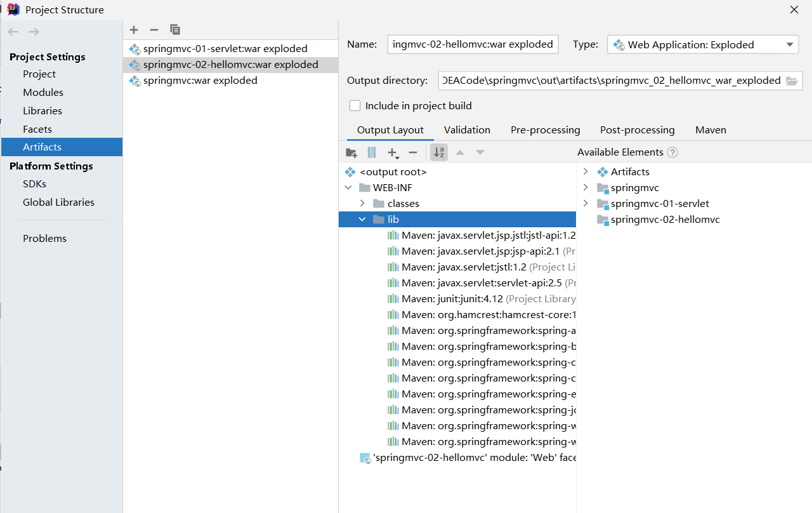Click the Available Elements help icon

click(x=672, y=152)
